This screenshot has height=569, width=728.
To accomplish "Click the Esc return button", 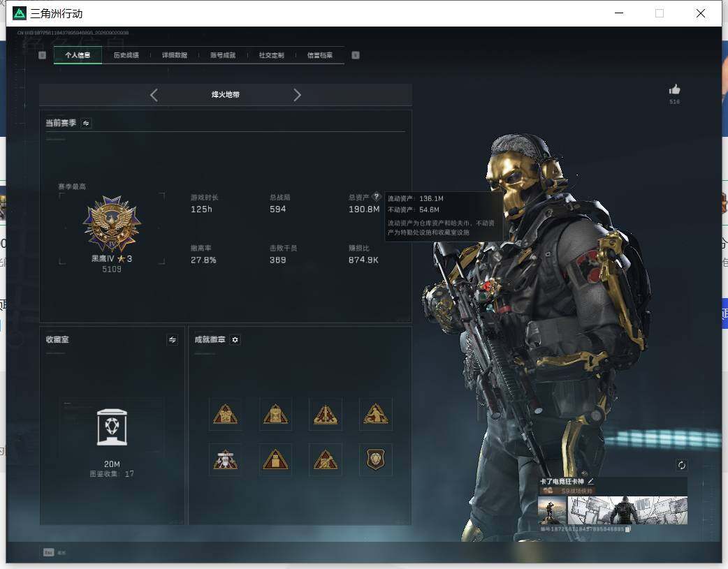I will [54, 552].
